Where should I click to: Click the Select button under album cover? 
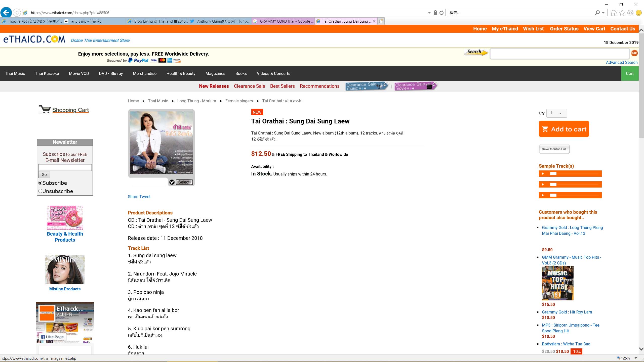click(x=184, y=182)
